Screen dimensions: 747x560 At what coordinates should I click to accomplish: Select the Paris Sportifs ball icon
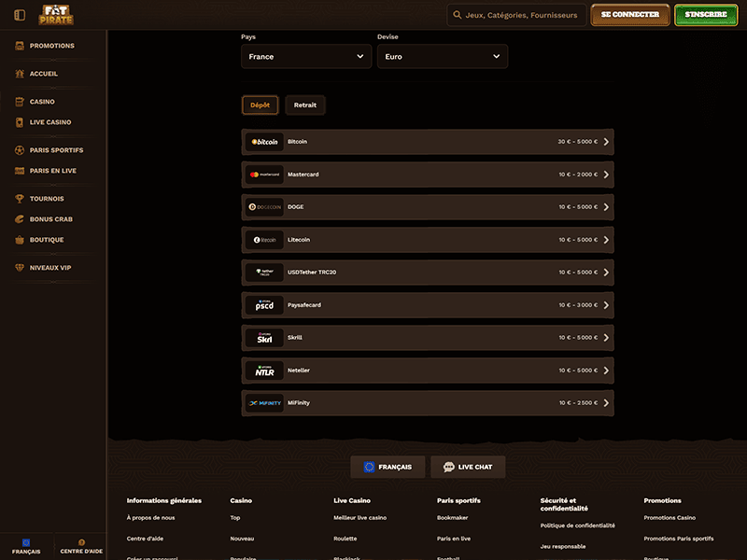pos(20,150)
